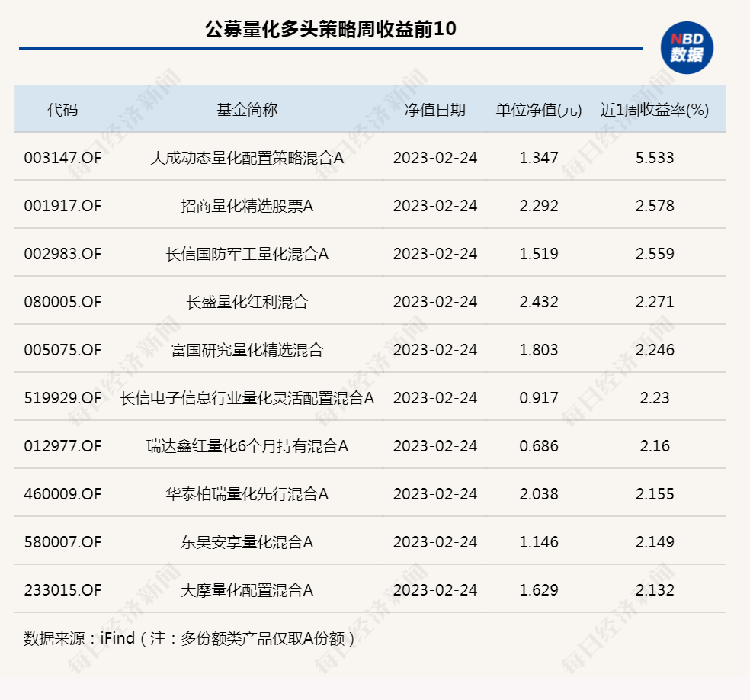Screen dimensions: 750x700
Task: Click fund name 大摩量化配置混合A
Action: [x=247, y=590]
